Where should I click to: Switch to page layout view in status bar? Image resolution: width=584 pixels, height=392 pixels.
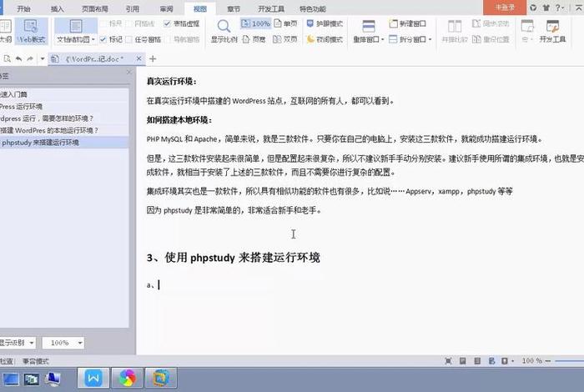point(462,361)
